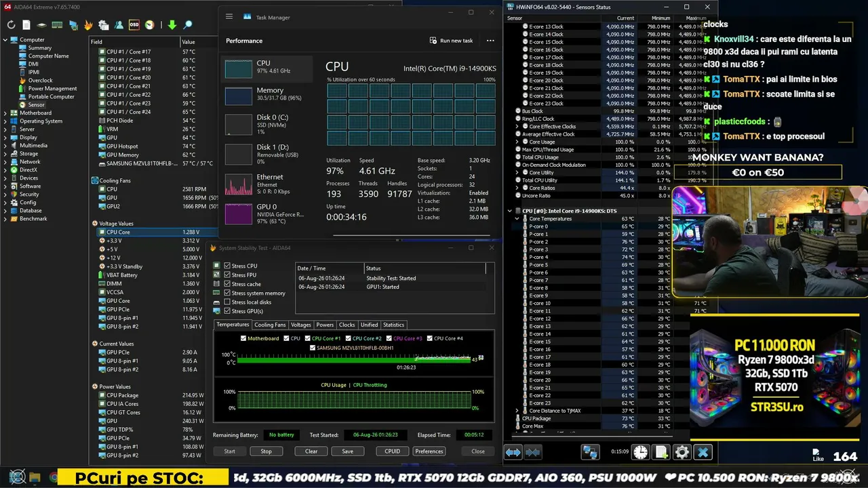This screenshot has height=488, width=868.
Task: Click Stop in System Stability Test
Action: 266,451
